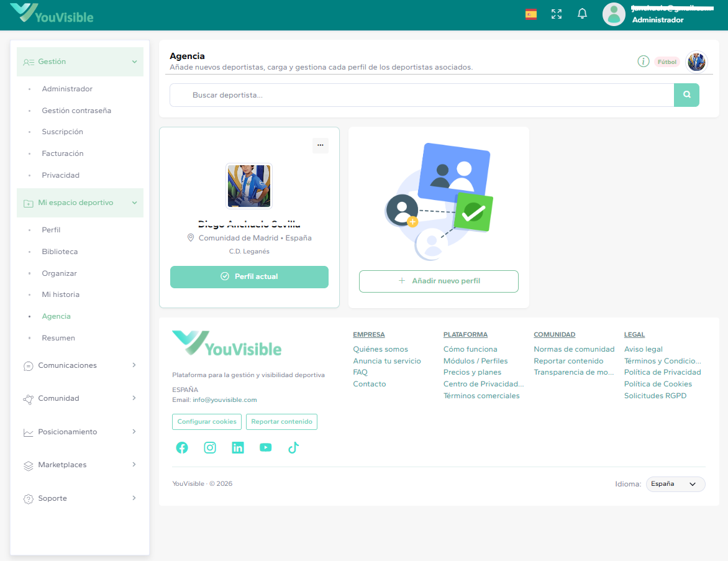Visit the YouVisible Facebook page icon
The width and height of the screenshot is (728, 561).
[x=182, y=447]
